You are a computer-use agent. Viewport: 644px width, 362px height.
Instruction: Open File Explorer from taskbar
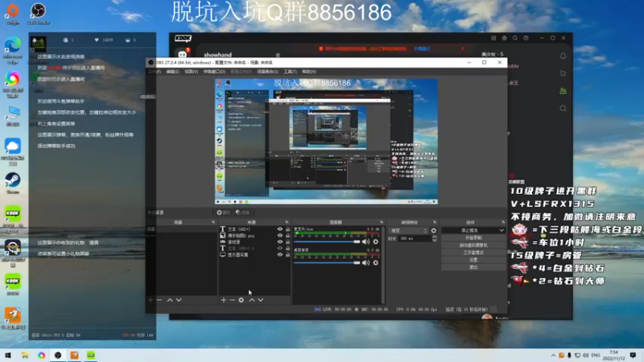point(25,356)
